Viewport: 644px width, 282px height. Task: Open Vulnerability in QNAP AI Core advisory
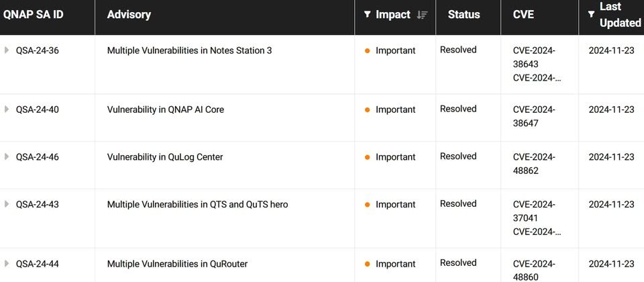165,109
